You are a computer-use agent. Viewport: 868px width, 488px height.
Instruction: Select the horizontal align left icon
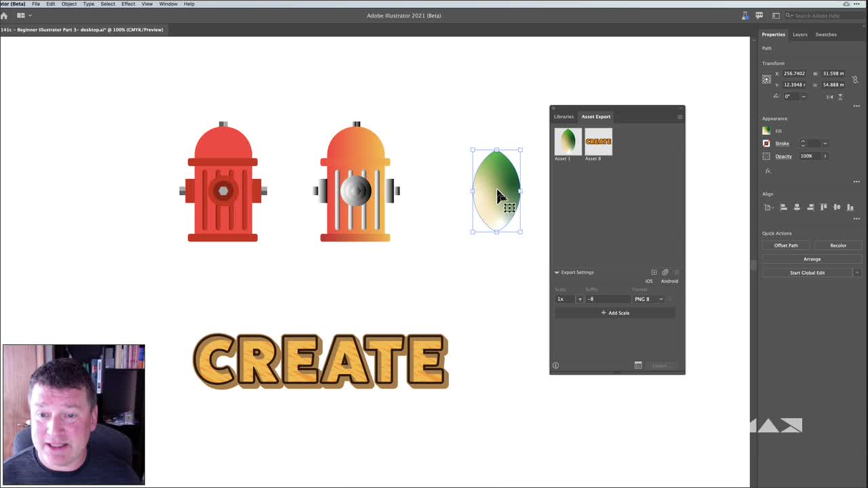pos(783,207)
